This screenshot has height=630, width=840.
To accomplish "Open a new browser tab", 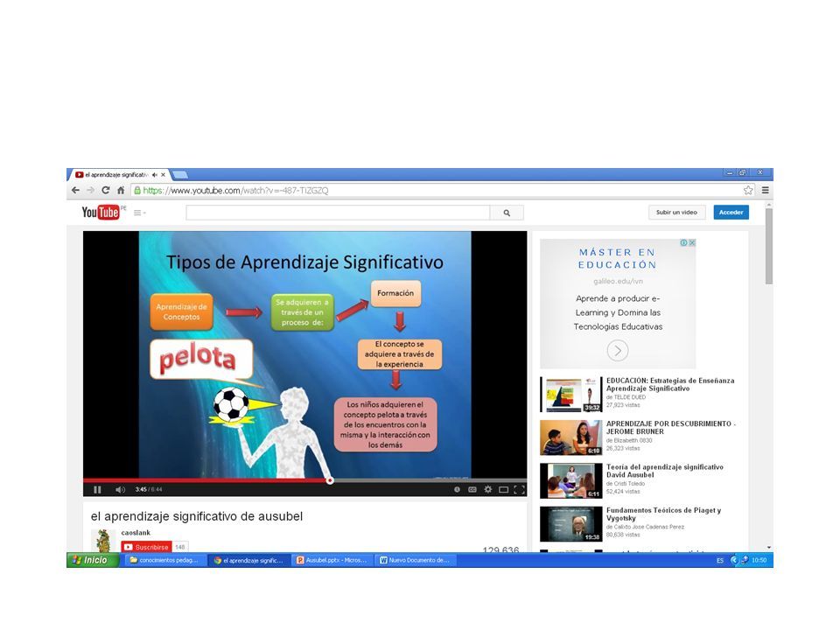I will 180,175.
